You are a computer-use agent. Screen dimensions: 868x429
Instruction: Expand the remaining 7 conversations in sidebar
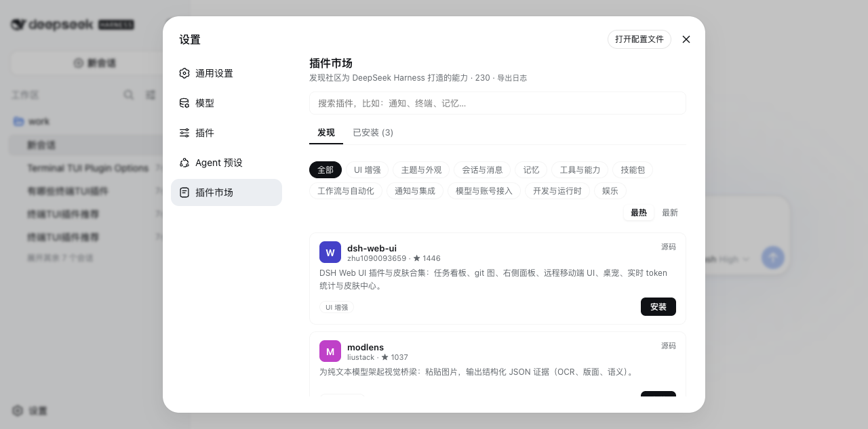click(x=60, y=258)
